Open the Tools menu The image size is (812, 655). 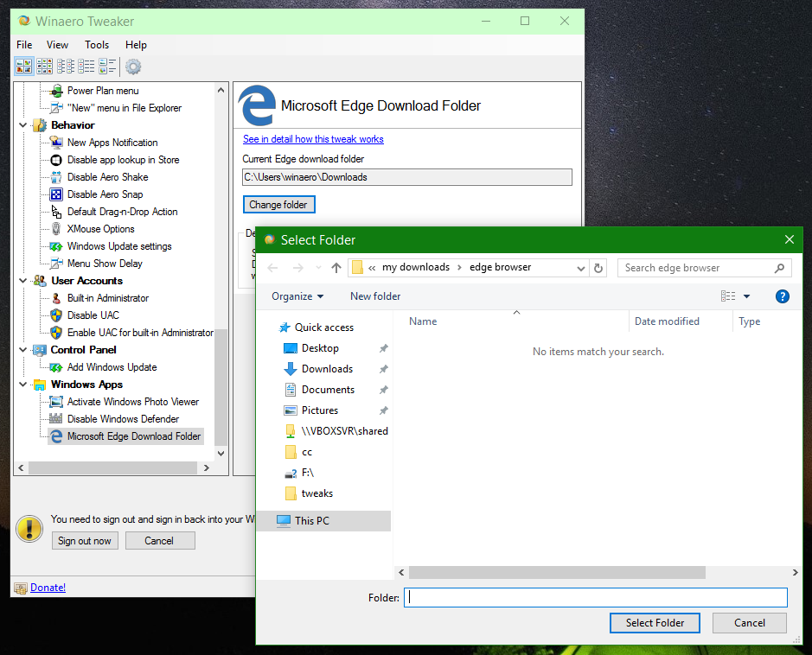96,44
